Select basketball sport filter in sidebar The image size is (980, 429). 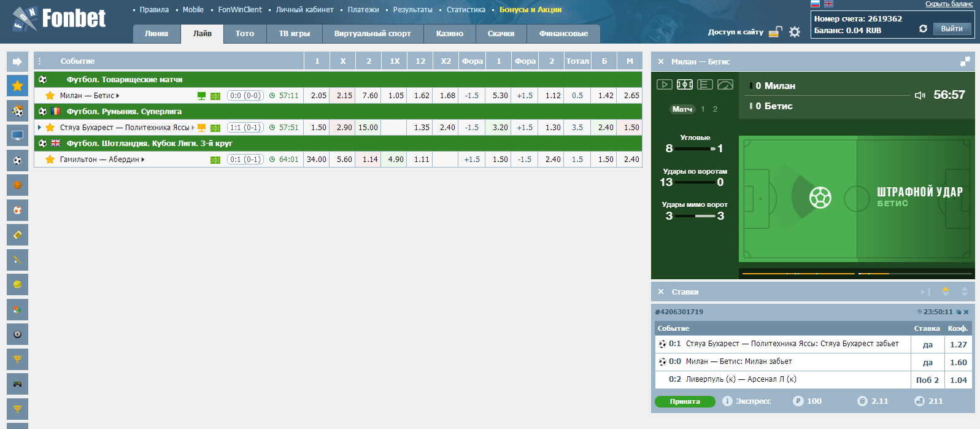point(17,185)
